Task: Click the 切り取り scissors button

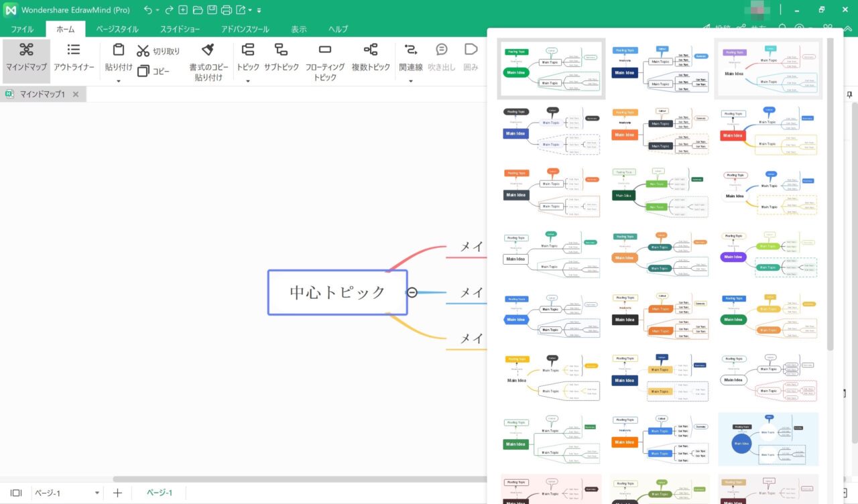Action: [x=158, y=51]
